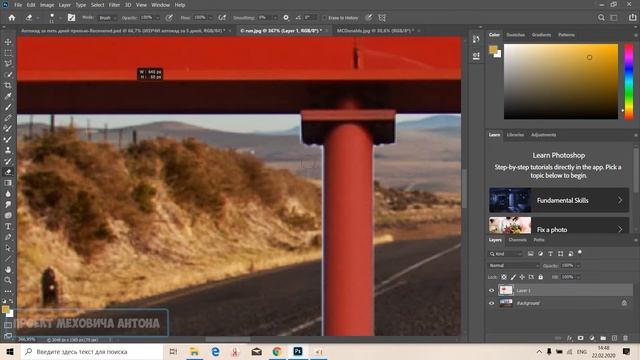This screenshot has width=640, height=360.
Task: Click the Edit toolbar three-dots icon
Action: coord(8,291)
